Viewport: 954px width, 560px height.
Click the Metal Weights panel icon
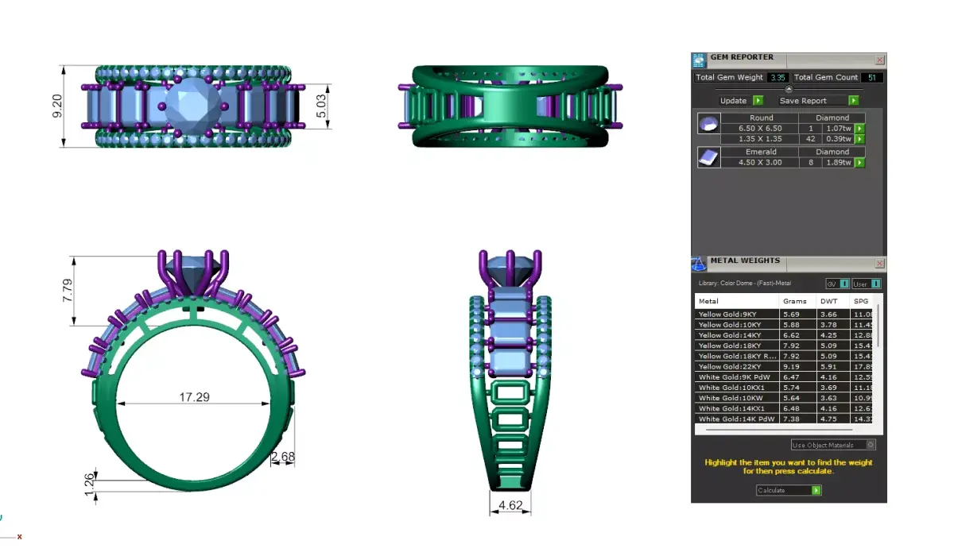click(699, 263)
